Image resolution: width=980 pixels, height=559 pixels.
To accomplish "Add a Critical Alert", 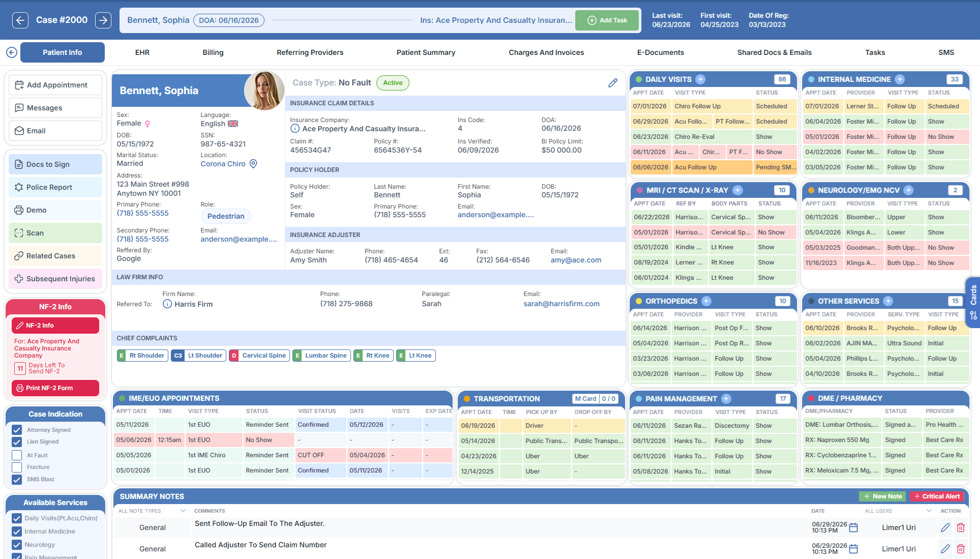I will [937, 496].
